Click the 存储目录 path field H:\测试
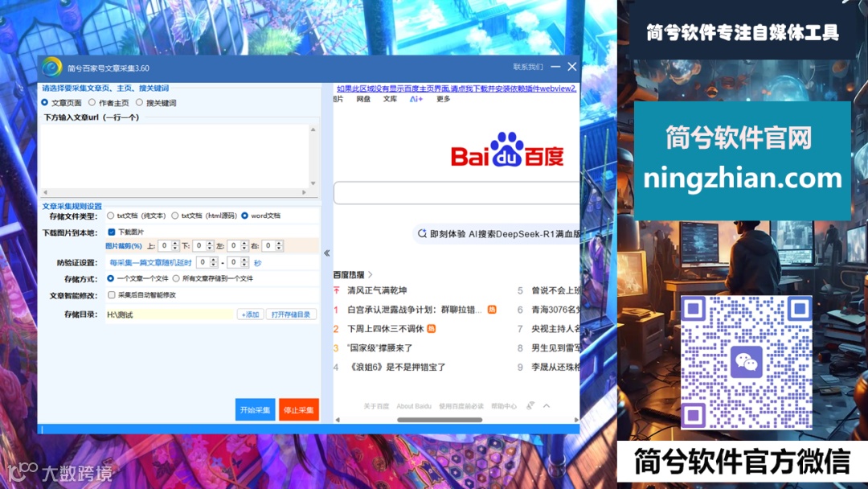This screenshot has height=489, width=868. (x=170, y=314)
